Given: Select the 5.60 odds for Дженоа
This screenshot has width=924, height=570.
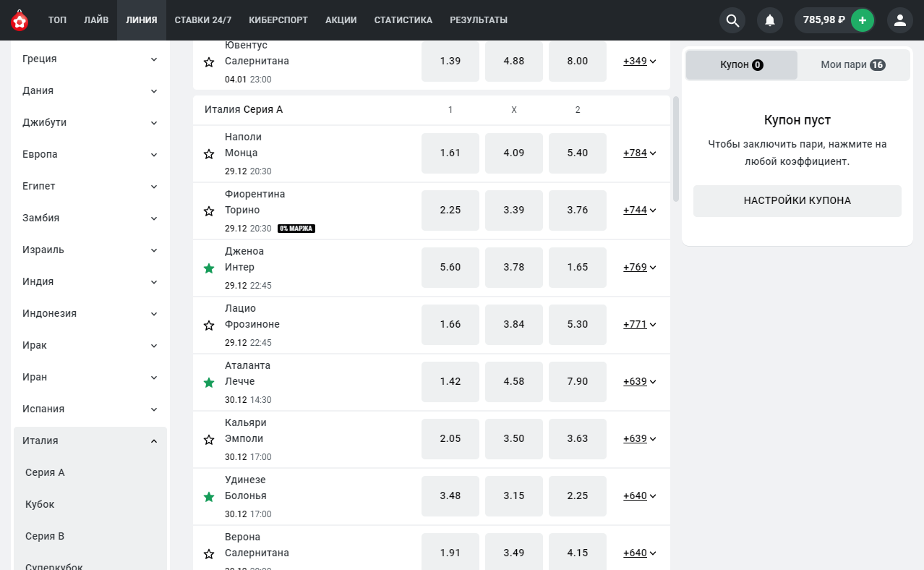Looking at the screenshot, I should pos(450,268).
